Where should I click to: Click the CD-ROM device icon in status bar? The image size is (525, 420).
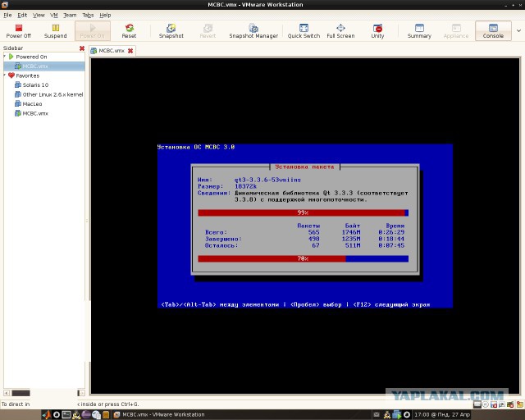485,404
